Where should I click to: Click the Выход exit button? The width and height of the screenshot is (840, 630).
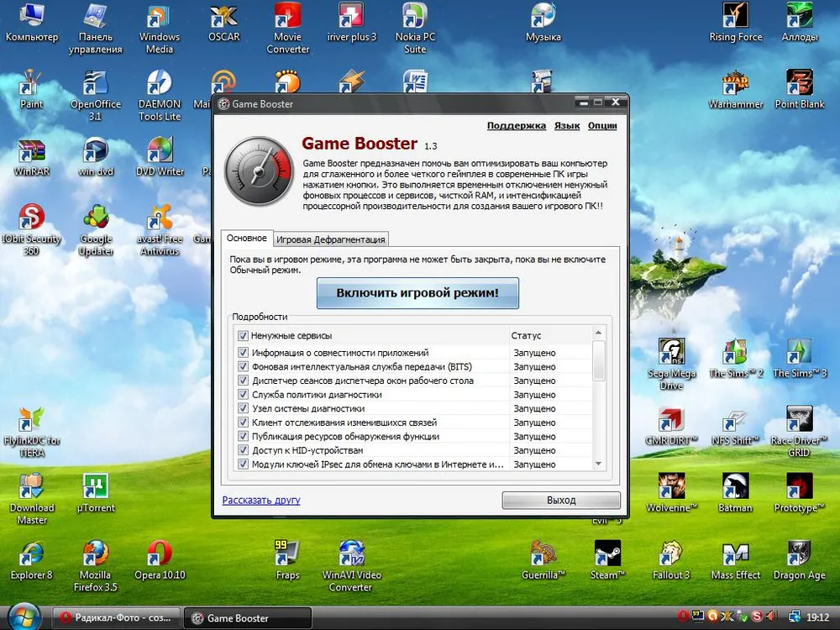tap(561, 501)
